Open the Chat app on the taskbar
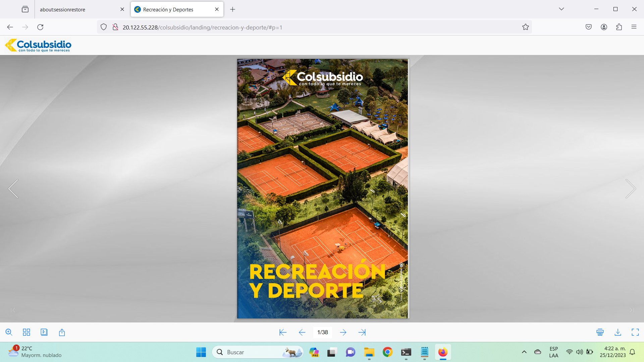Image resolution: width=644 pixels, height=362 pixels. (x=351, y=352)
